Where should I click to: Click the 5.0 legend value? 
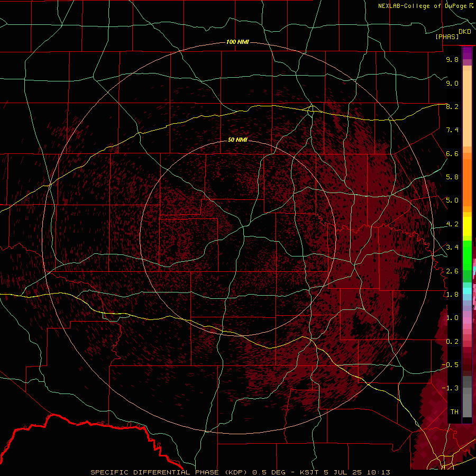pyautogui.click(x=452, y=200)
